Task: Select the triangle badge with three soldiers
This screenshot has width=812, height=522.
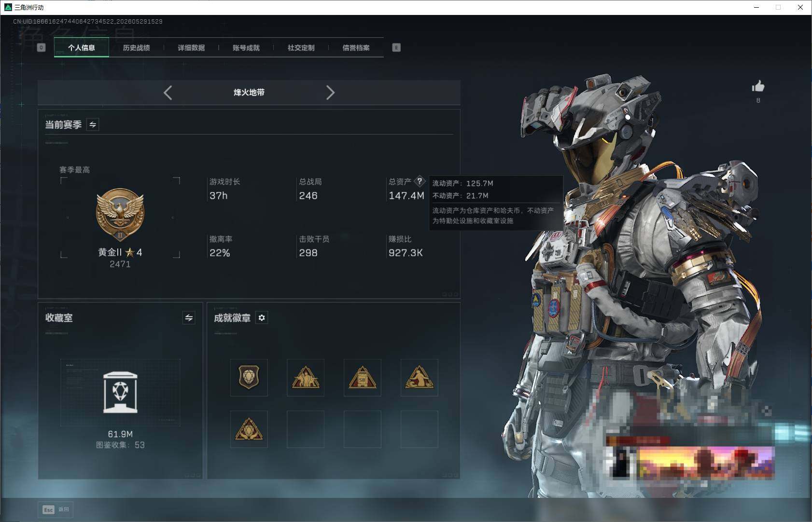Action: (x=306, y=378)
